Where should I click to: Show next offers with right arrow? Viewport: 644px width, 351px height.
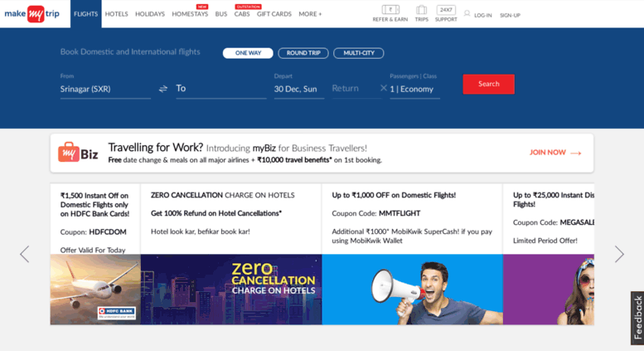[x=619, y=254]
